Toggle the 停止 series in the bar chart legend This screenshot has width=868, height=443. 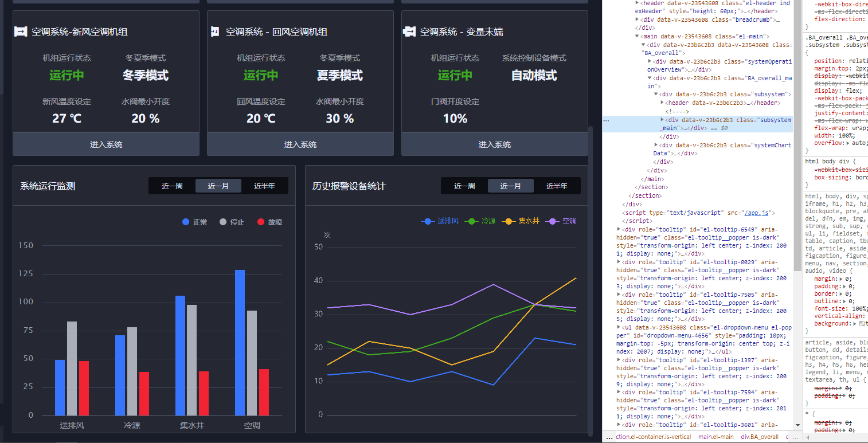point(232,222)
